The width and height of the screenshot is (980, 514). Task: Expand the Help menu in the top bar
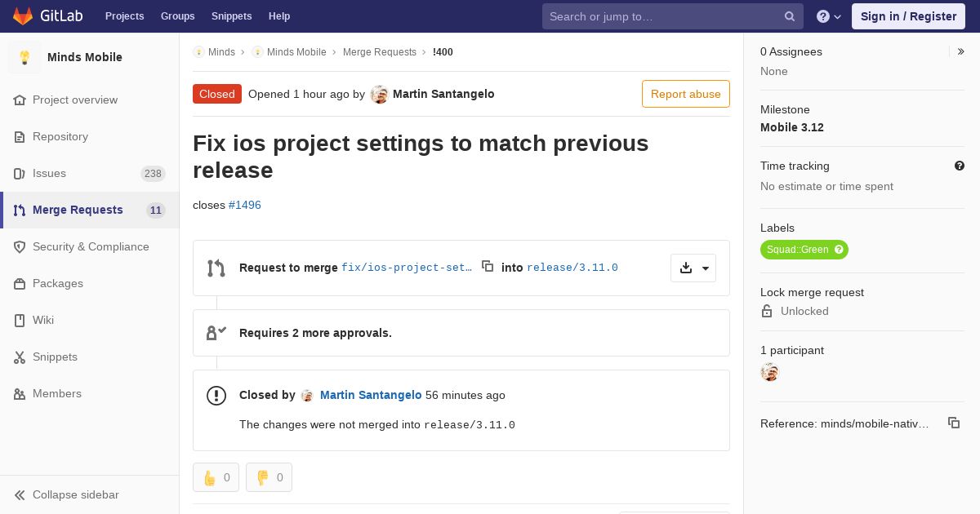pyautogui.click(x=829, y=16)
